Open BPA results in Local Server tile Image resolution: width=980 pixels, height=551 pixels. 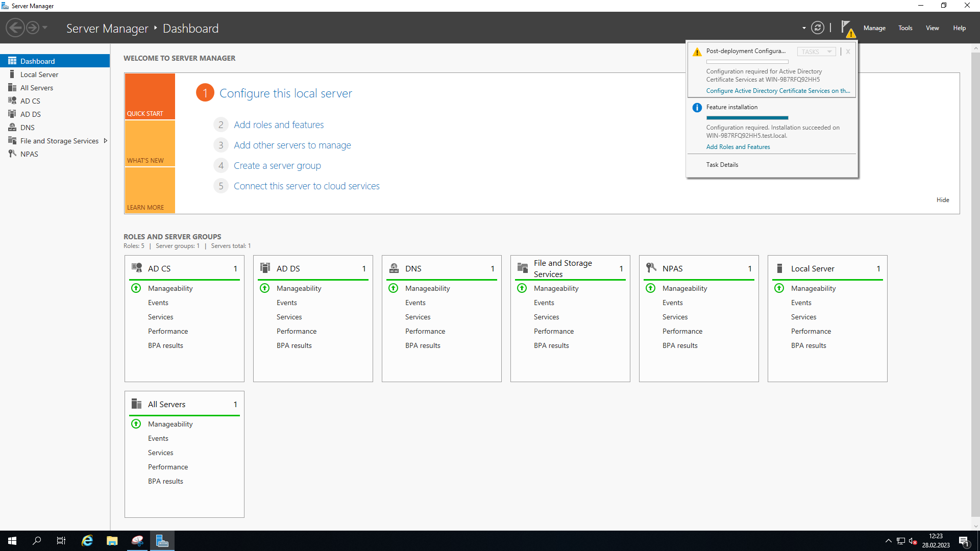tap(808, 345)
